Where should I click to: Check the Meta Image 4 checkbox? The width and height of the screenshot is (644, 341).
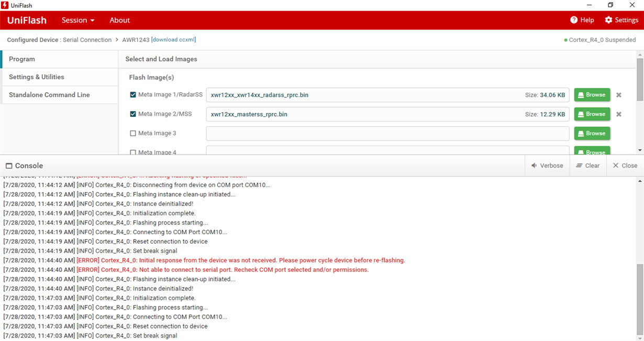pos(133,152)
